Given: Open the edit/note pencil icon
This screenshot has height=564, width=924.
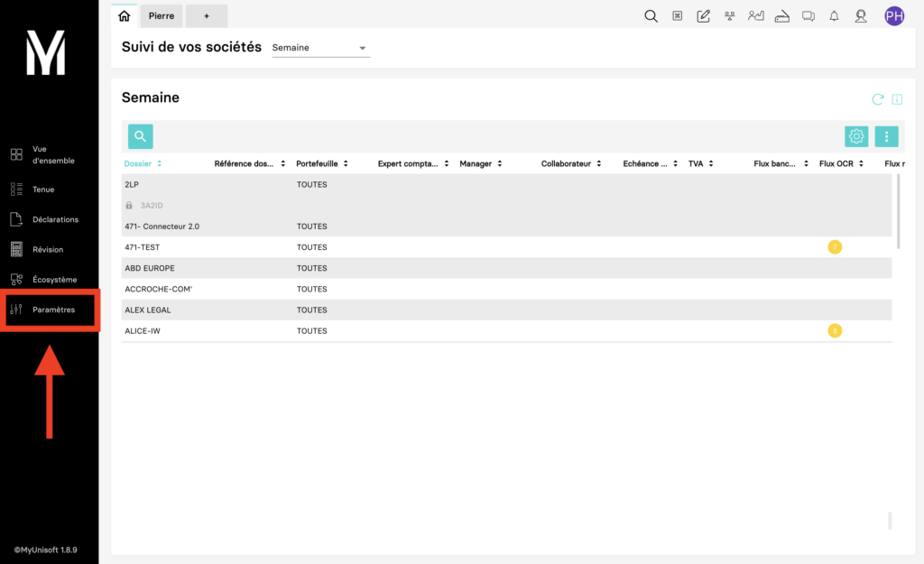Looking at the screenshot, I should pos(703,16).
